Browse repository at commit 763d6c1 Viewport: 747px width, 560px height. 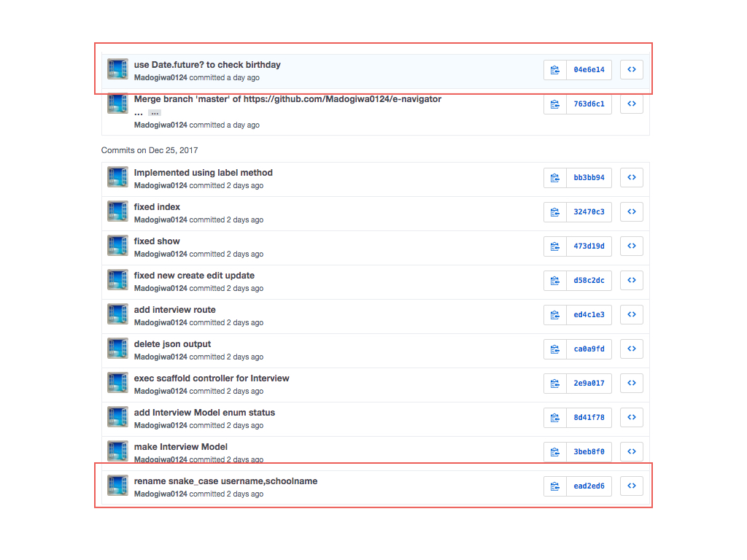click(632, 104)
